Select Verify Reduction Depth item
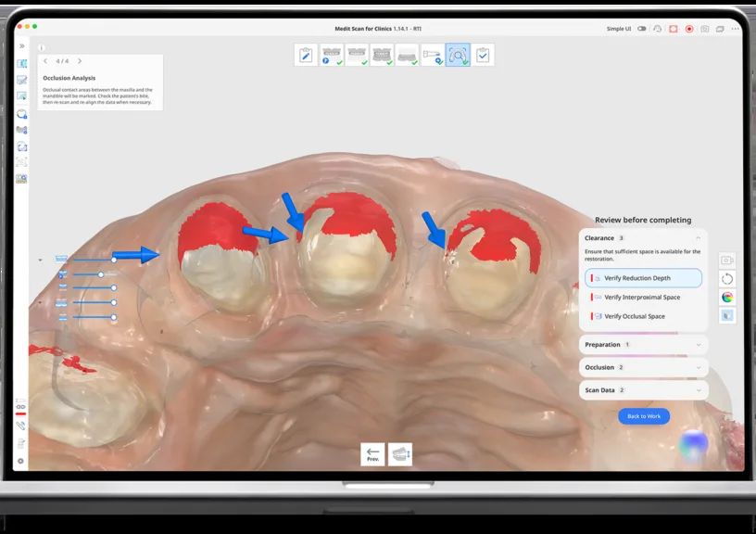756x534 pixels. (x=643, y=278)
